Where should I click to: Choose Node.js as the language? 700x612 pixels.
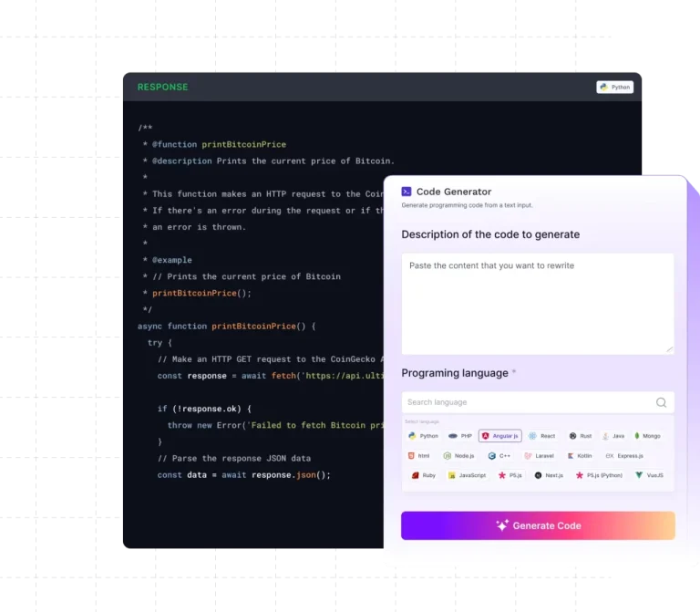click(458, 455)
